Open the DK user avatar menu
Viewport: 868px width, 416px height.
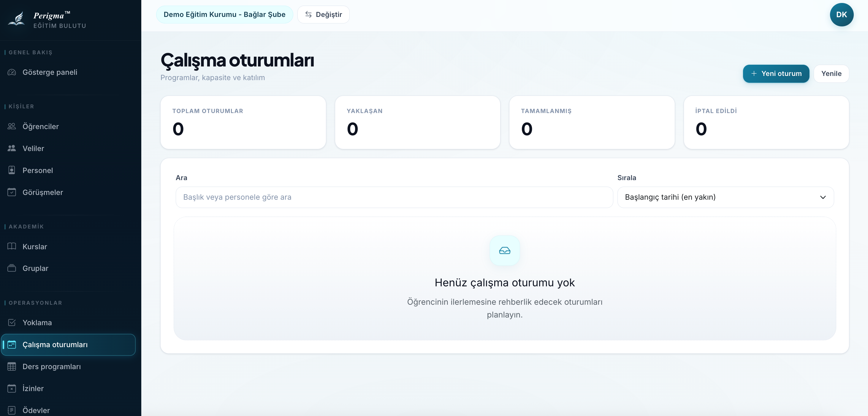tap(841, 15)
